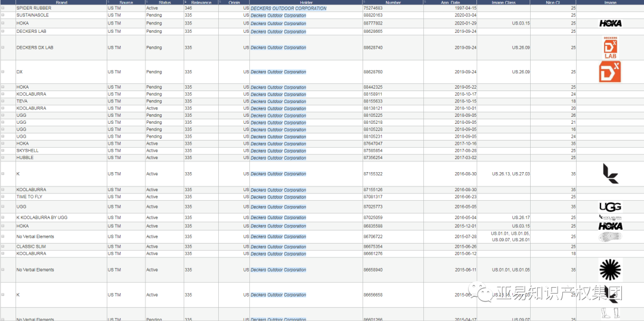The image size is (644, 321).
Task: Click the number 87356254
Action: [373, 158]
